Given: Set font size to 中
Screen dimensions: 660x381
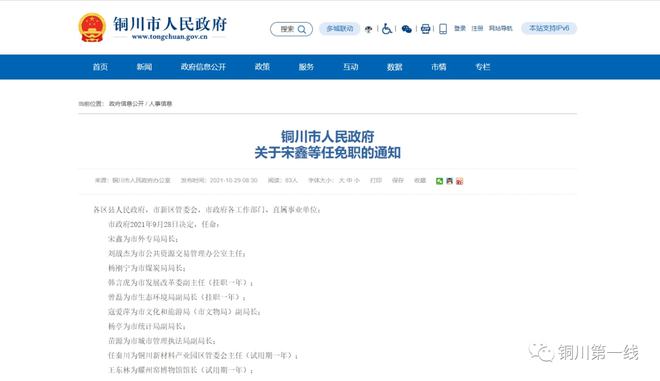Looking at the screenshot, I should (349, 181).
